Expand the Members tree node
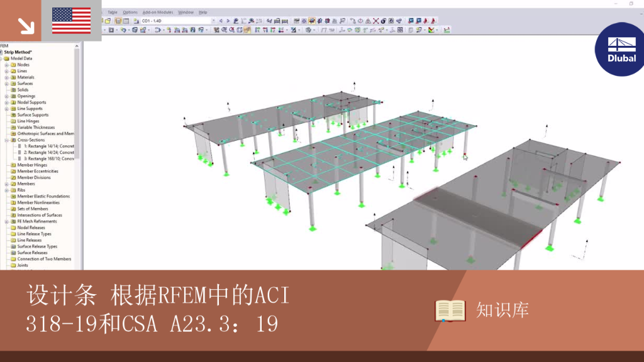Image resolution: width=644 pixels, height=362 pixels. [6, 184]
